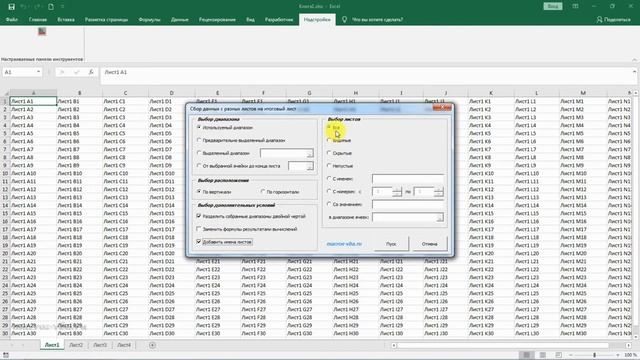The width and height of the screenshot is (640, 360).
Task: Close the Сбор данных dialog window
Action: 443,108
